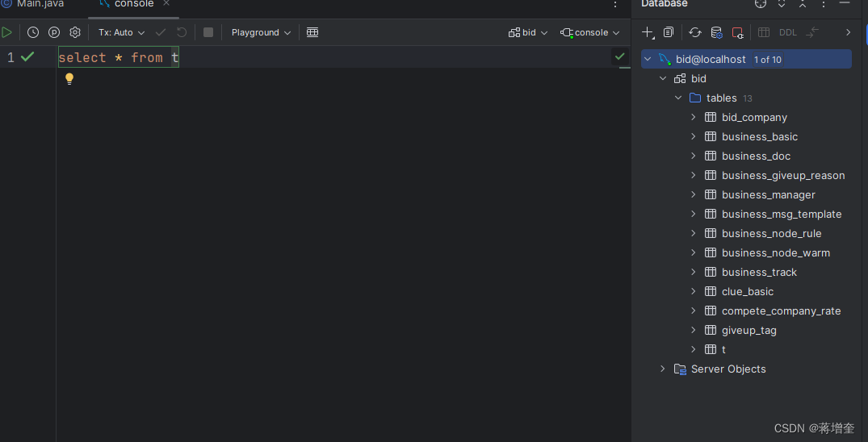Select the giveup_tag table
This screenshot has width=868, height=442.
pos(749,330)
